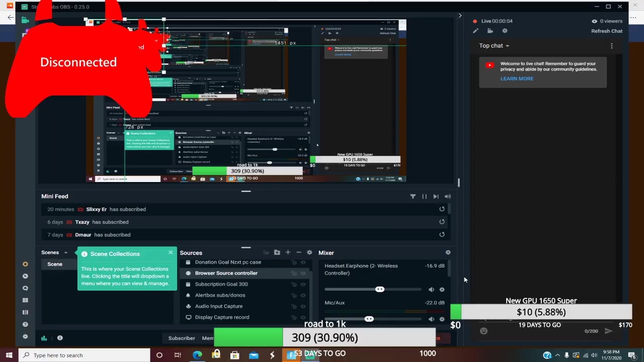
Task: Remove selected source with minus icon
Action: [x=299, y=252]
